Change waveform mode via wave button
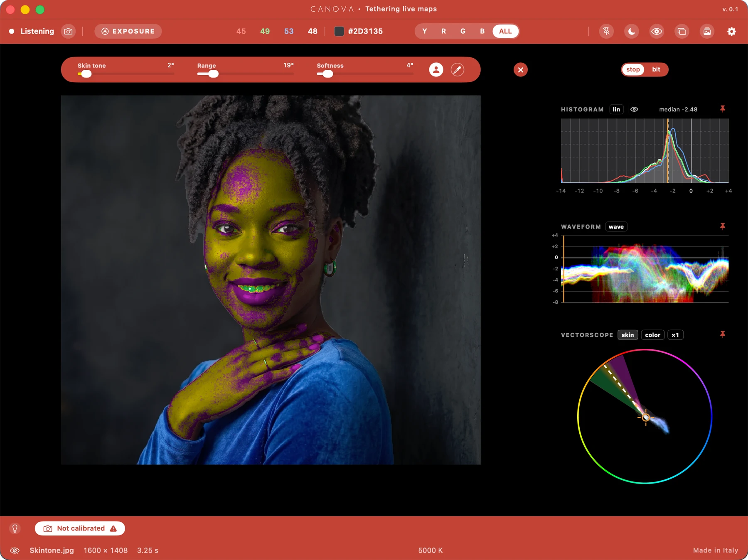The height and width of the screenshot is (560, 748). [x=616, y=226]
